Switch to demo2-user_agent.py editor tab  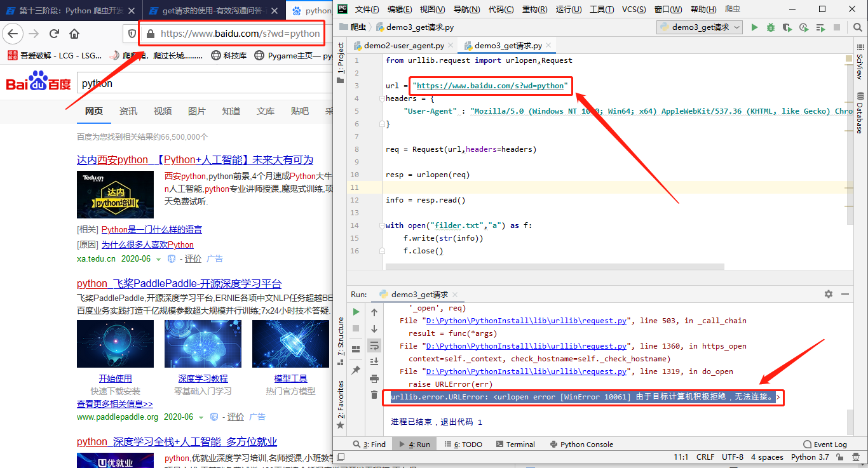[404, 46]
